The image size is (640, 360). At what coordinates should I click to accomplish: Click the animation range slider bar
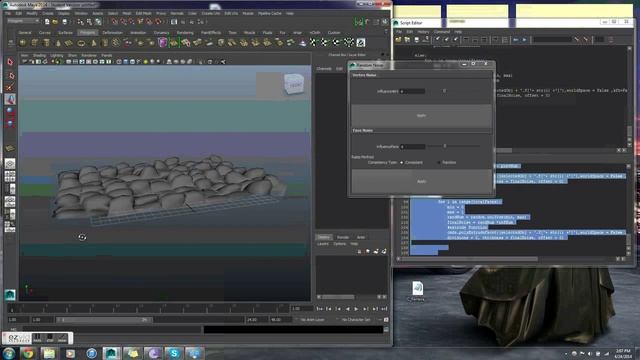tap(104, 320)
